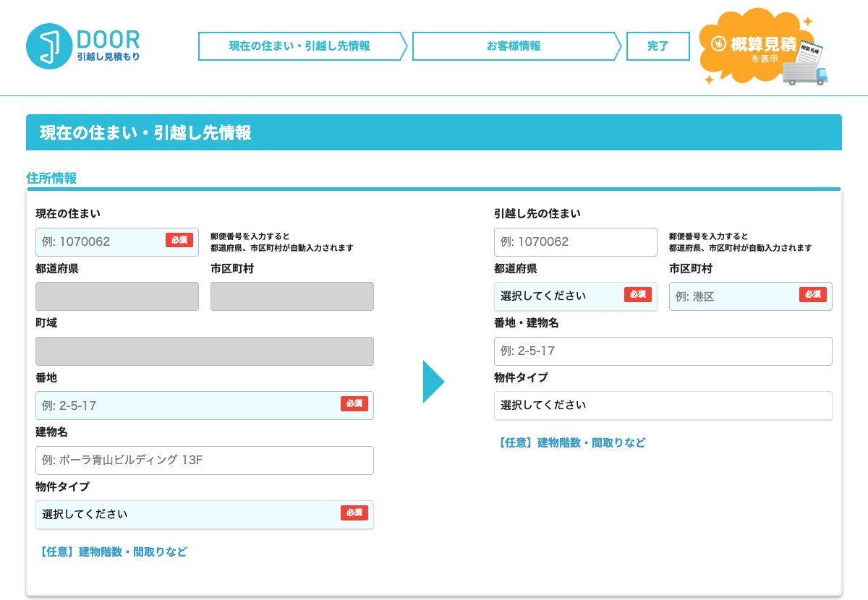
Task: Click the 引越し先の住まい label
Action: click(x=537, y=213)
